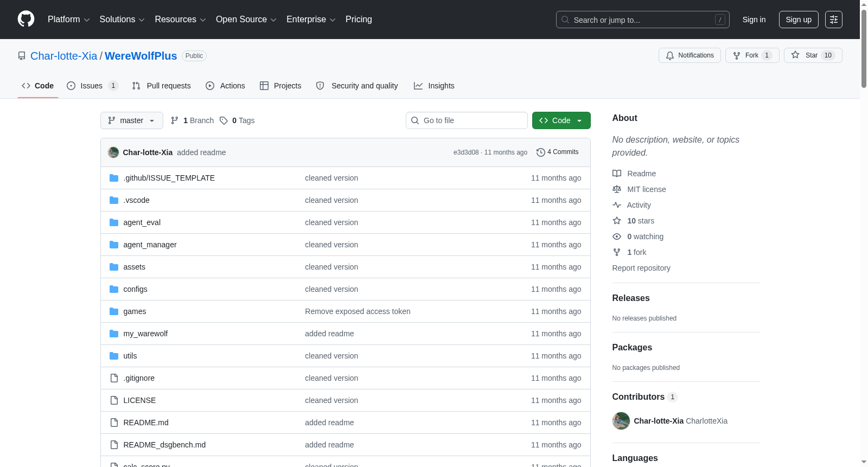Screen dimensions: 868x467
Task: Click the eye icon beside 0 watching
Action: [617, 236]
